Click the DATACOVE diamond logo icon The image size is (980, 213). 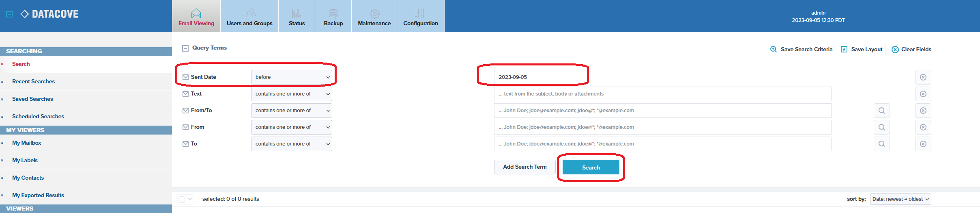(25, 14)
